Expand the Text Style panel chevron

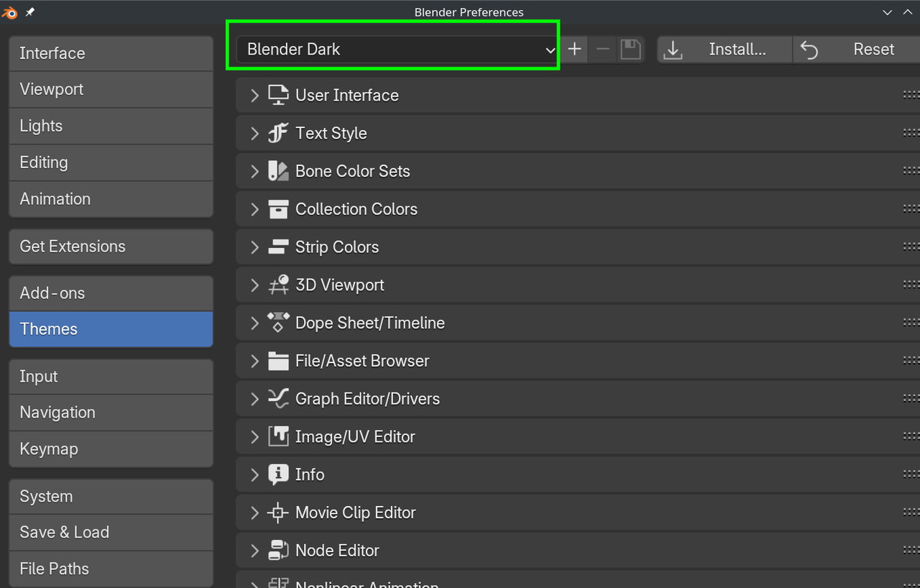(254, 133)
